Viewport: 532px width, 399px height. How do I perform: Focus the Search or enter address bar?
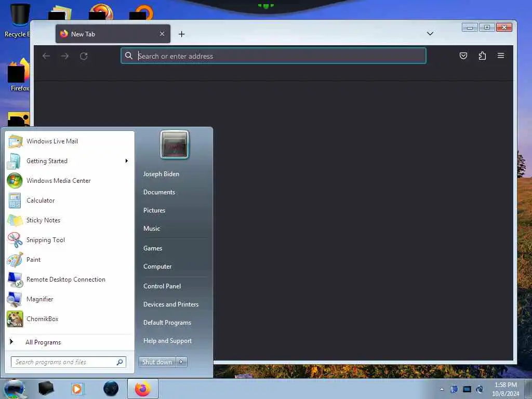coord(273,56)
